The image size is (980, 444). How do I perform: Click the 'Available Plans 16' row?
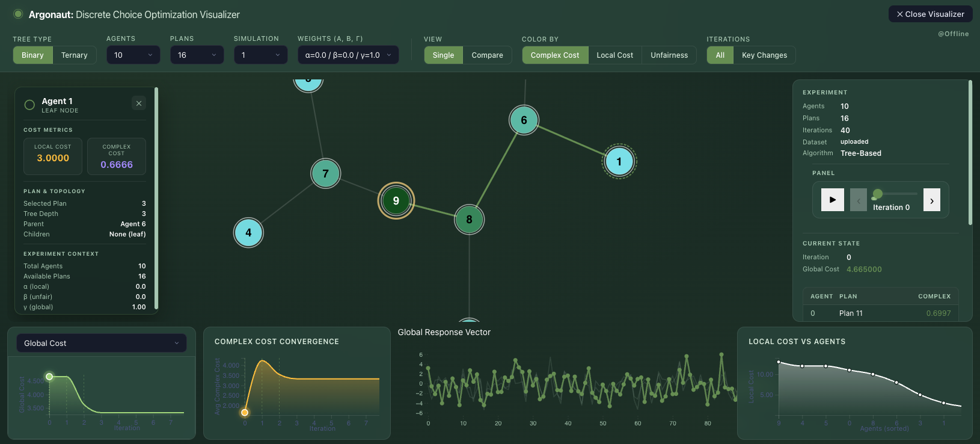[x=85, y=276]
